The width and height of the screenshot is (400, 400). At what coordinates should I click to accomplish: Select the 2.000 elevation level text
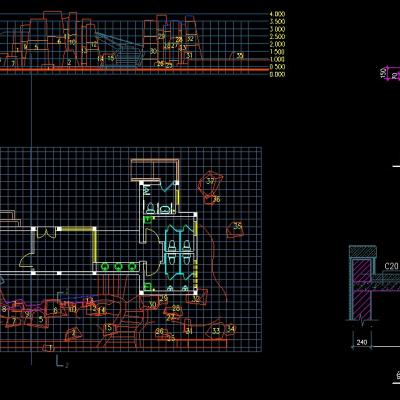pos(277,44)
